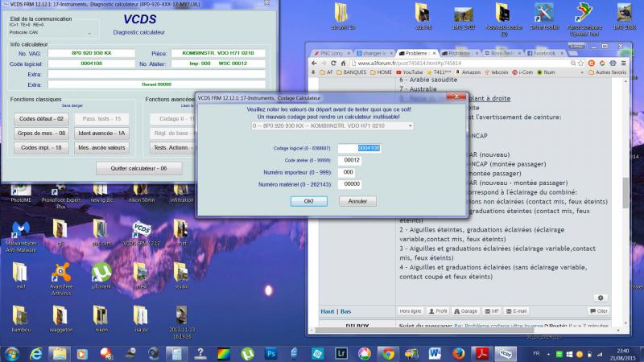The image size is (644, 362).
Task: Click Codes défaut - 02 button
Action: 41,118
